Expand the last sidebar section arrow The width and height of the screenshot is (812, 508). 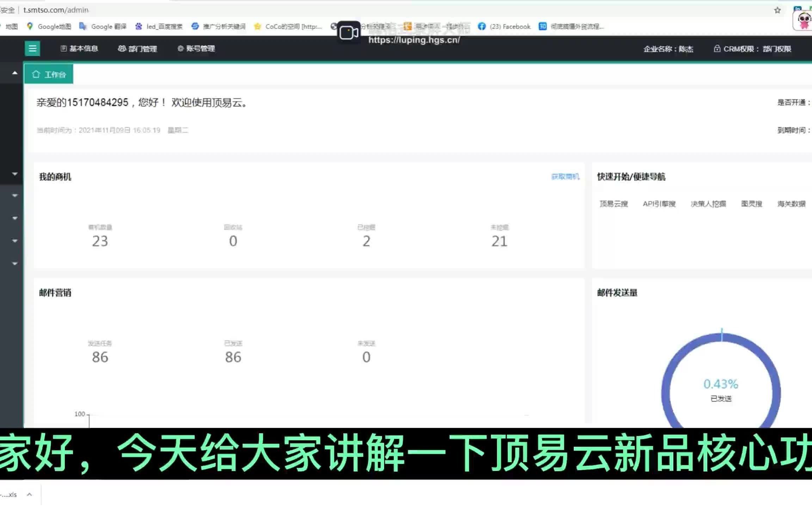click(x=14, y=264)
